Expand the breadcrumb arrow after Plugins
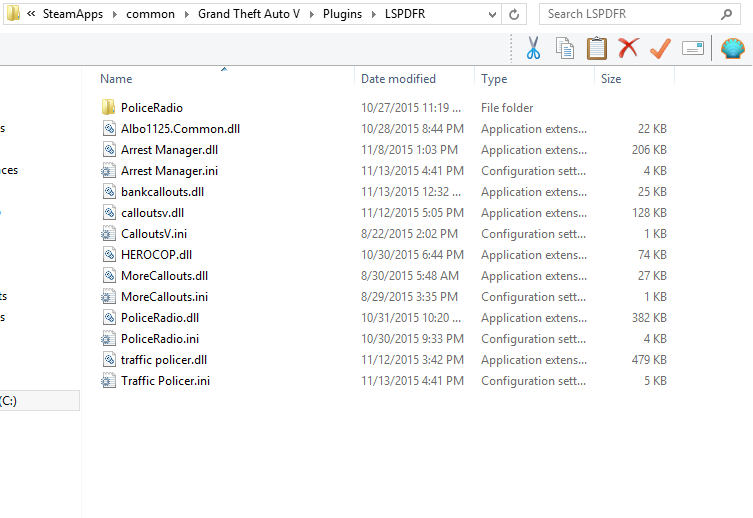753x518 pixels. (374, 14)
